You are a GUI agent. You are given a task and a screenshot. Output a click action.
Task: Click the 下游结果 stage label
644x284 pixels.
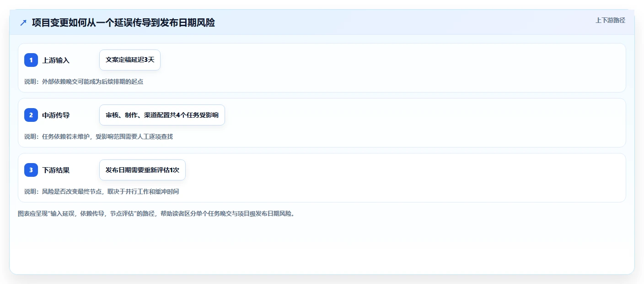click(56, 170)
